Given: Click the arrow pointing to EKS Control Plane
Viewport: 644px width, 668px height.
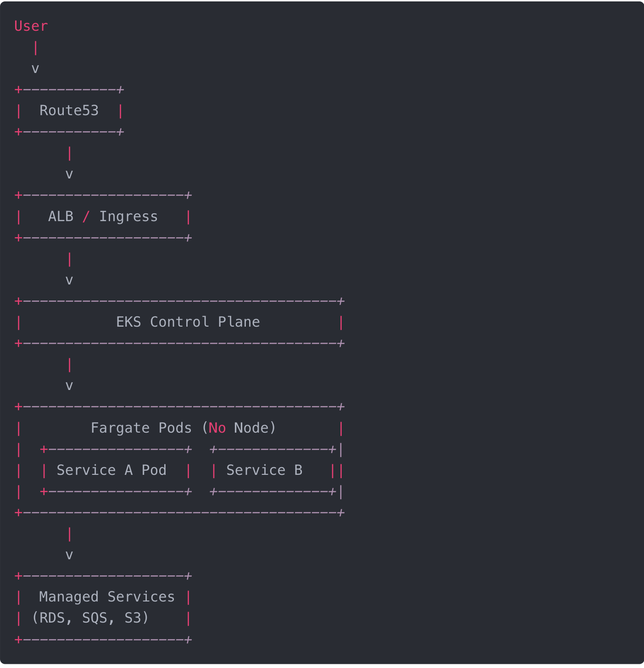Looking at the screenshot, I should pyautogui.click(x=69, y=280).
